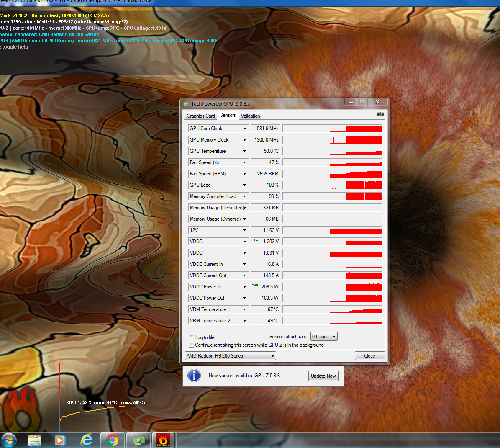Click the 1081.6 MHz core clock value
Screen dimensions: 500x448
click(x=266, y=129)
